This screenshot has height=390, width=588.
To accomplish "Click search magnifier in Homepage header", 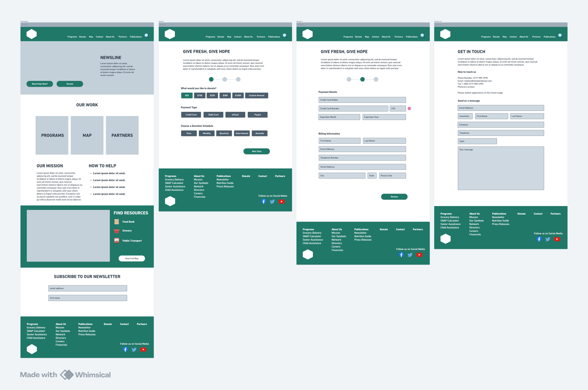I will [147, 36].
